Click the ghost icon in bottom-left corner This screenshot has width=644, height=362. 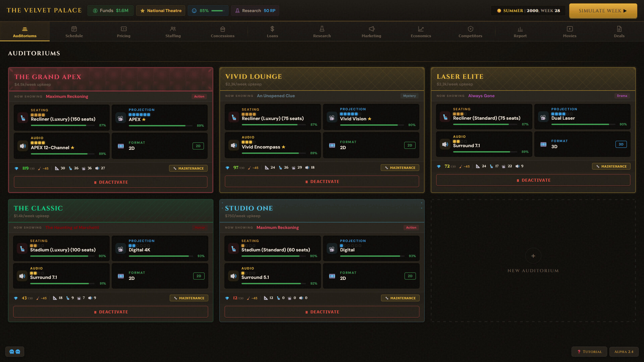pyautogui.click(x=15, y=352)
